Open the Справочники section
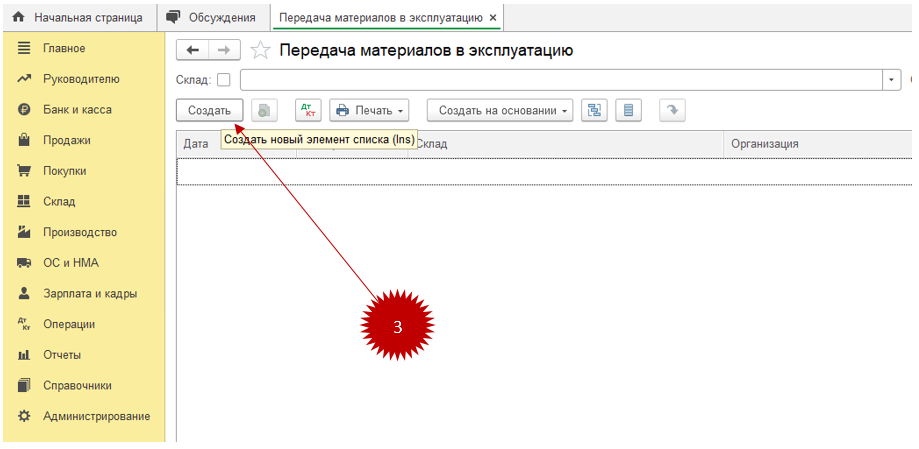This screenshot has height=449, width=919. tap(77, 386)
